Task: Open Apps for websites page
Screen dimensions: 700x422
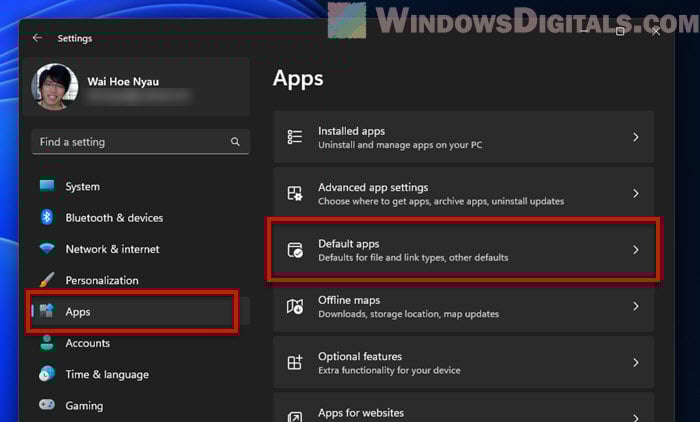Action: tap(464, 408)
